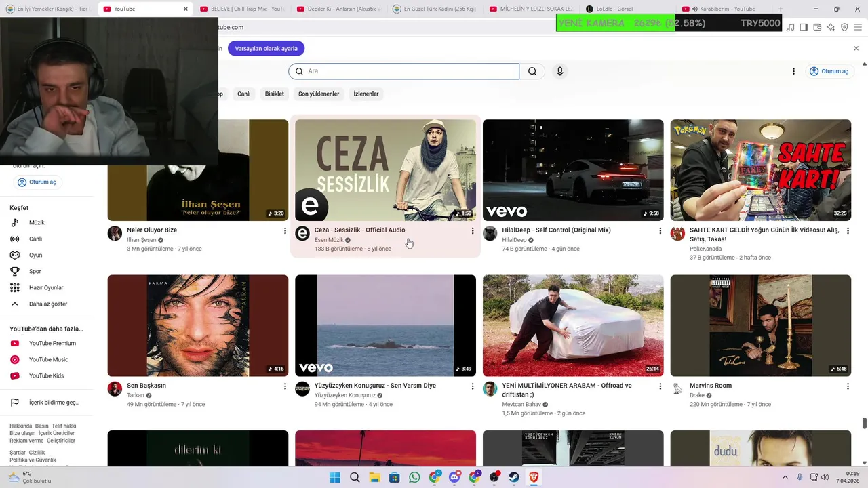Open options menu for YENİ MULTİMİLYONER ARABAM

[660, 386]
